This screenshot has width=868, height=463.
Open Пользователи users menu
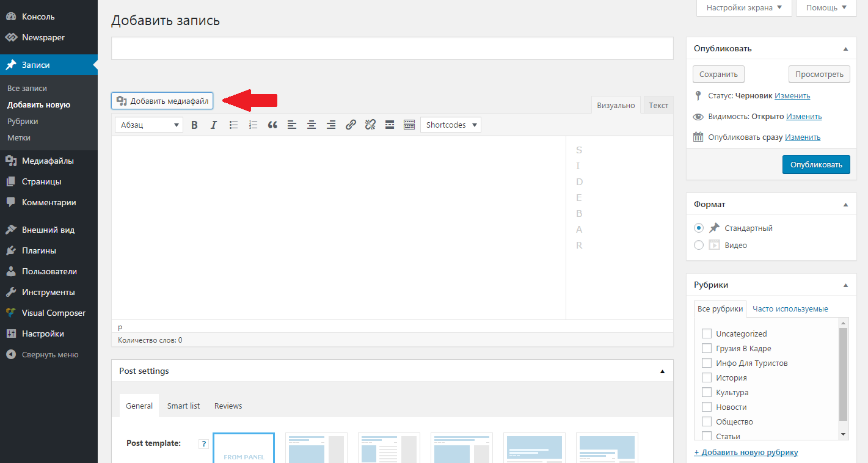point(49,271)
